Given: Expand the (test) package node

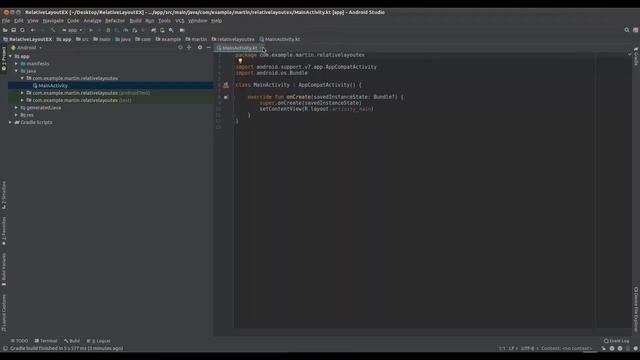Looking at the screenshot, I should point(22,100).
